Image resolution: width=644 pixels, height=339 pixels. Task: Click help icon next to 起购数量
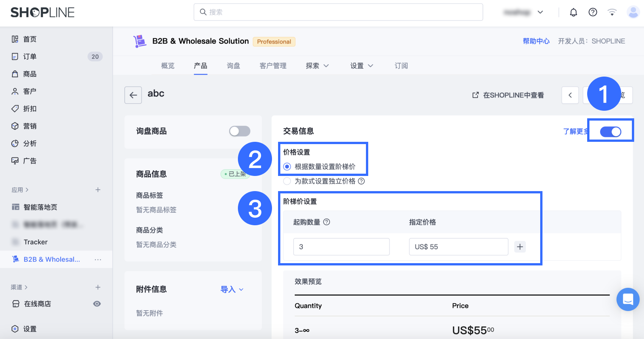click(x=327, y=222)
